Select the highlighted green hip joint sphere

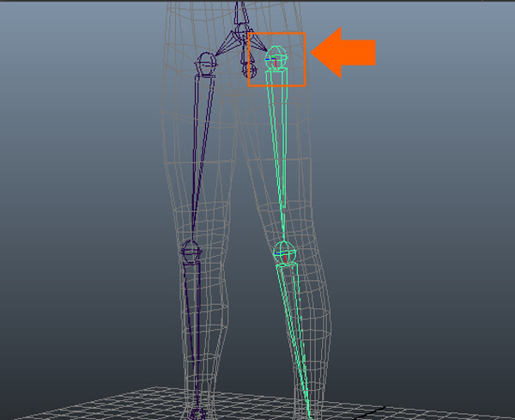point(276,58)
